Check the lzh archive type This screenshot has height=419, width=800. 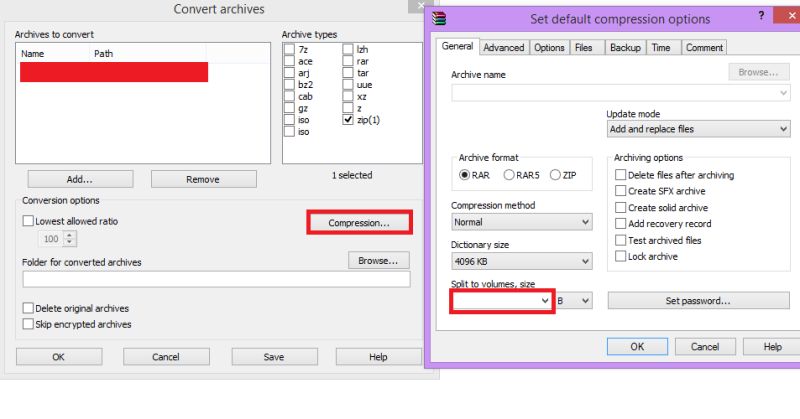click(x=348, y=49)
